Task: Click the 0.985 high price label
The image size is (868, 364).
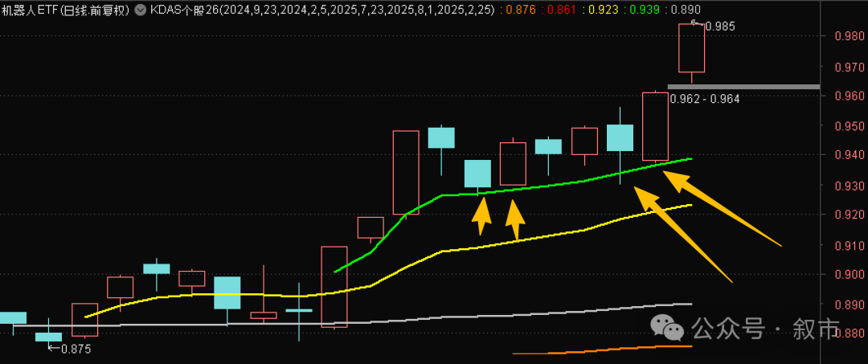Action: (x=720, y=26)
